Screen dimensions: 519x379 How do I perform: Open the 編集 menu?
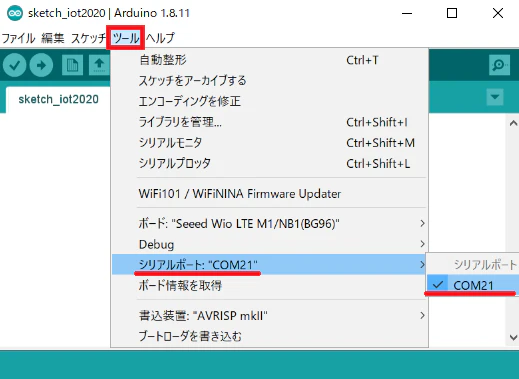point(53,38)
